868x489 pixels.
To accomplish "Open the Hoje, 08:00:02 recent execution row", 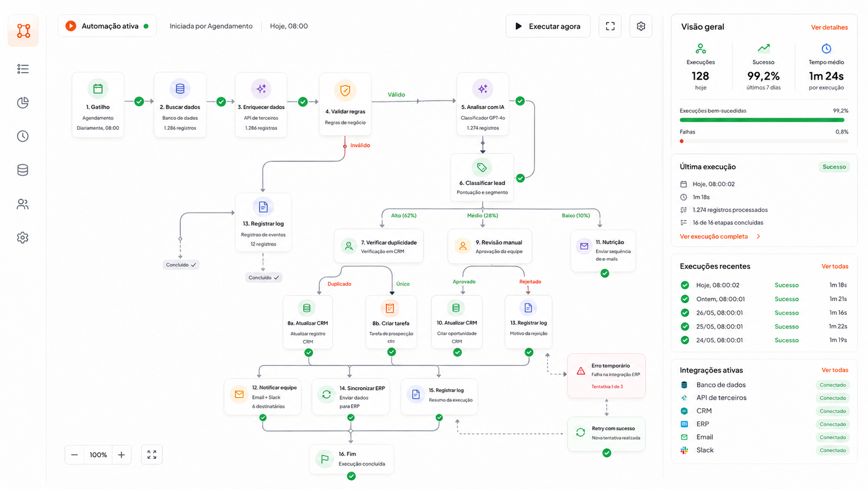I will click(764, 285).
